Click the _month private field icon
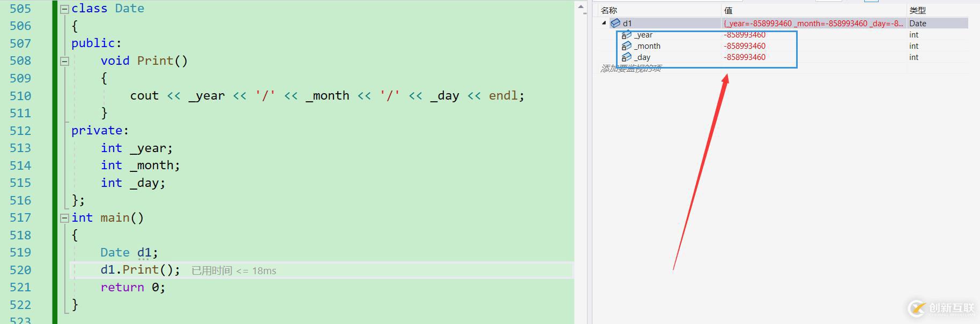This screenshot has height=324, width=980. click(626, 46)
